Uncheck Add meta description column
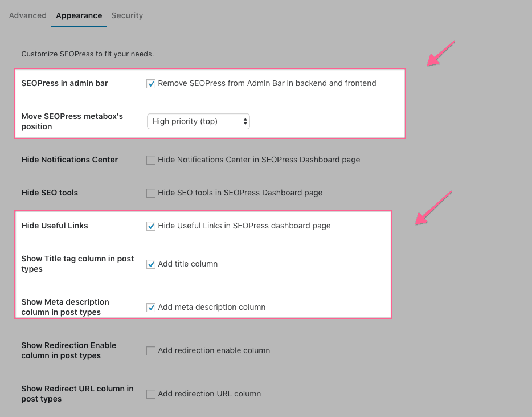This screenshot has width=532, height=417. tap(151, 308)
